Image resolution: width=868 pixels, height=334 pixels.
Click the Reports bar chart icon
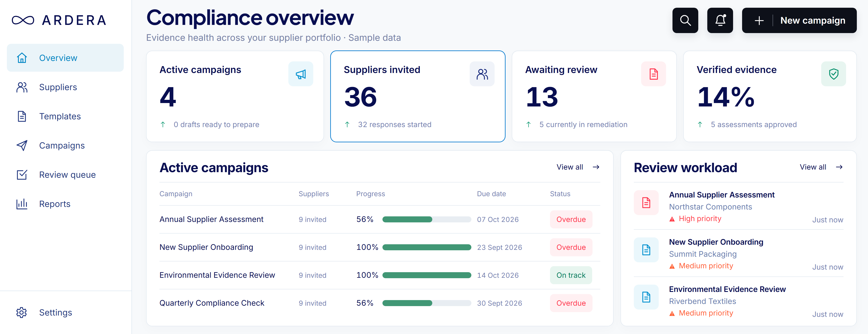22,204
